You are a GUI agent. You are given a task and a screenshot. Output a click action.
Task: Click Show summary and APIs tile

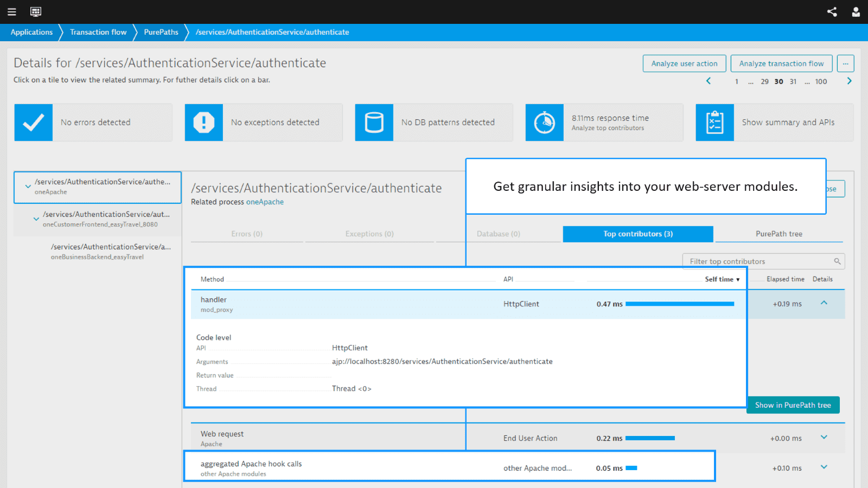[x=775, y=123]
